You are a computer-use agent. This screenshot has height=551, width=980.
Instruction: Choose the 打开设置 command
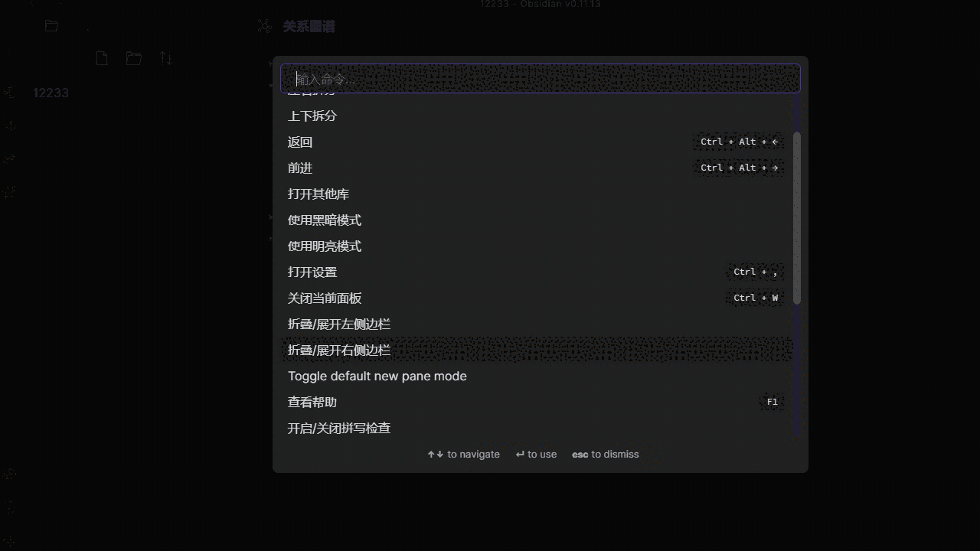click(312, 272)
